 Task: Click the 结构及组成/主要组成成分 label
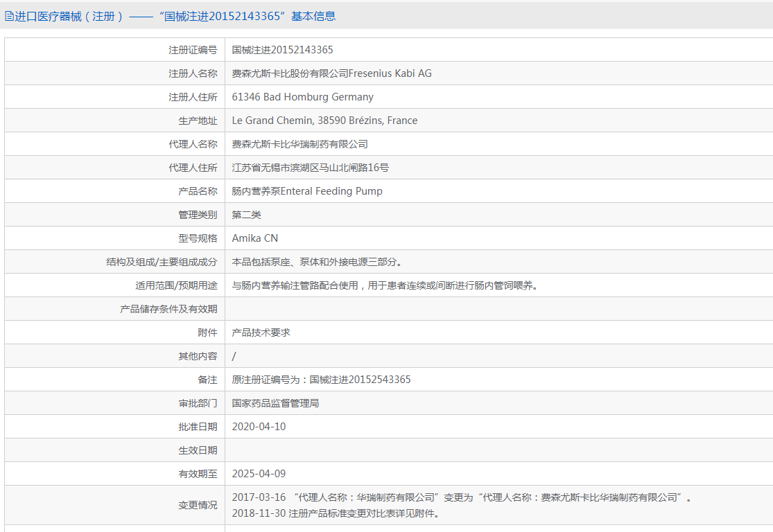[162, 262]
